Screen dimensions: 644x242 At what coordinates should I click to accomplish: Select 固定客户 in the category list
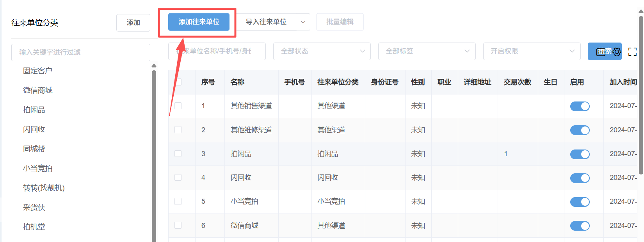point(37,71)
